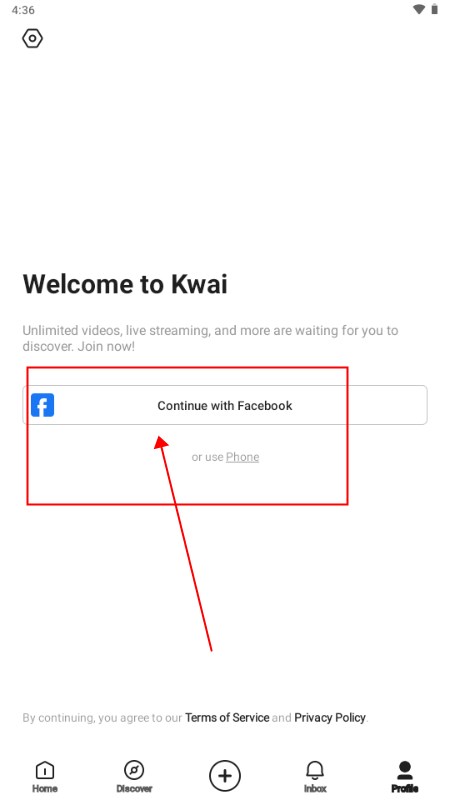Tap the battery status icon
This screenshot has height=800, width=450.
click(x=435, y=9)
